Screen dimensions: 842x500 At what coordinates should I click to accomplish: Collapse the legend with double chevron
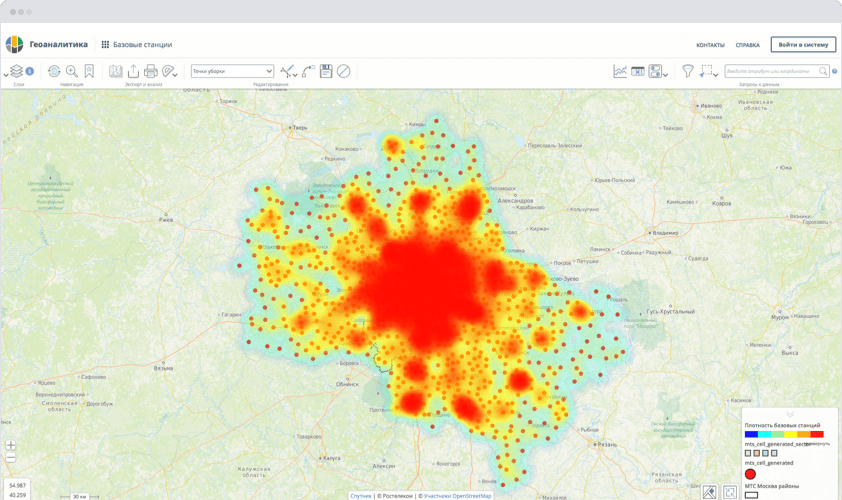[x=790, y=414]
